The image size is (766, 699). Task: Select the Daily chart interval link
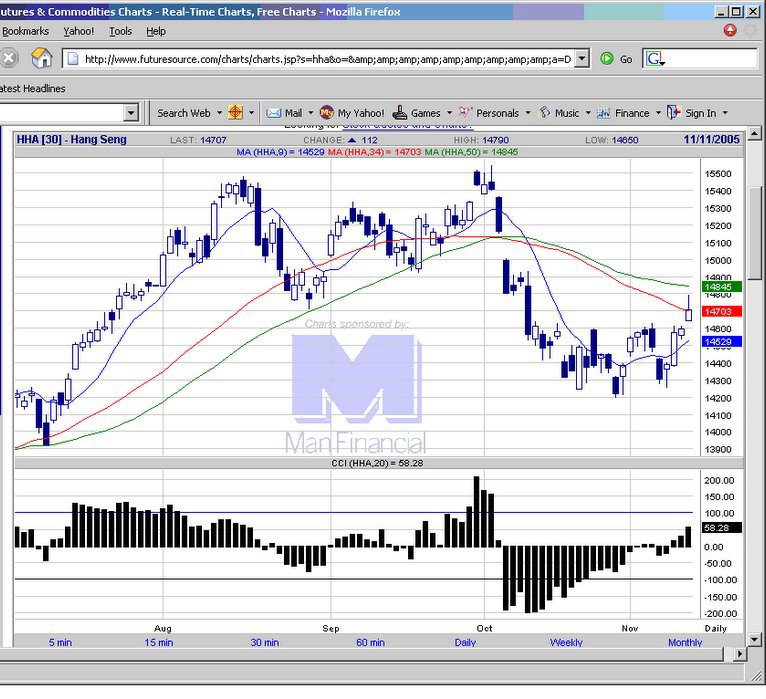tap(465, 642)
